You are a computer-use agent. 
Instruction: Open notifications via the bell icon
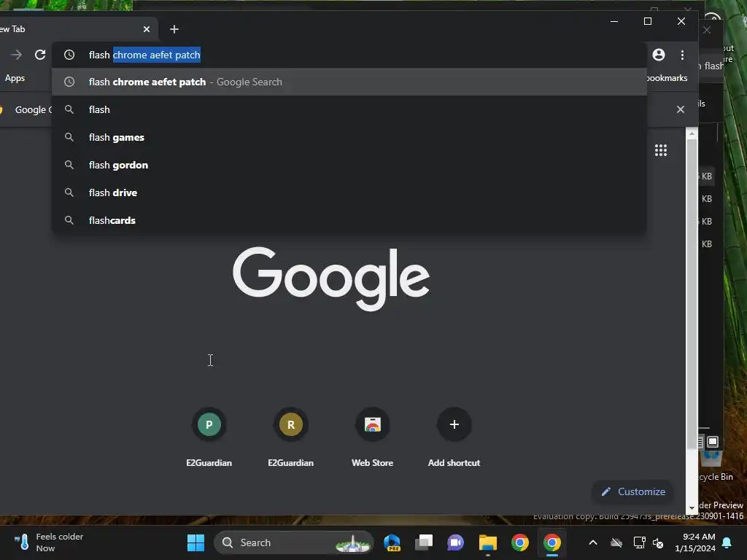(727, 542)
